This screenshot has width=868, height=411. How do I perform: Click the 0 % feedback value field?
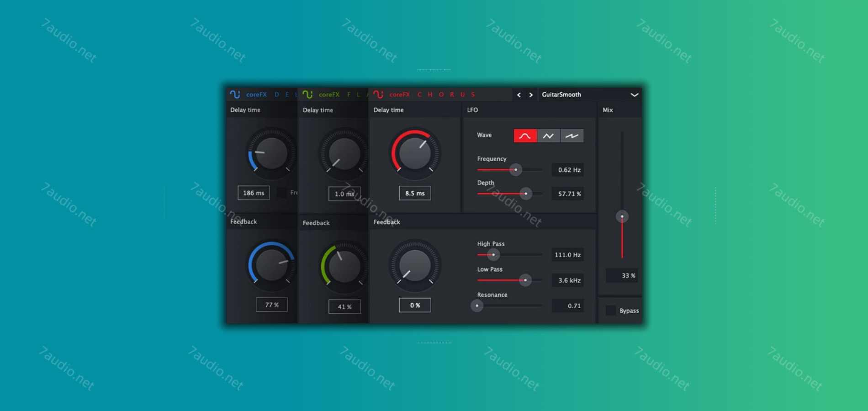click(415, 305)
